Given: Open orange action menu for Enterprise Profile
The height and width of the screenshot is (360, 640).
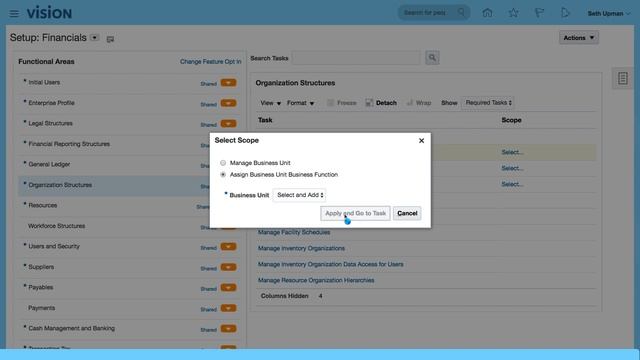Looking at the screenshot, I should (x=229, y=103).
